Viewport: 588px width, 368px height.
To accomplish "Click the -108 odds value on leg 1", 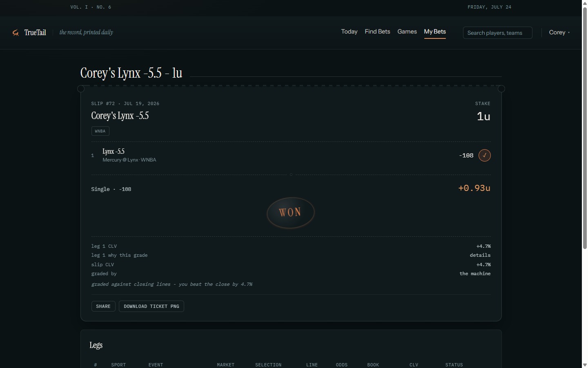I will tap(466, 155).
